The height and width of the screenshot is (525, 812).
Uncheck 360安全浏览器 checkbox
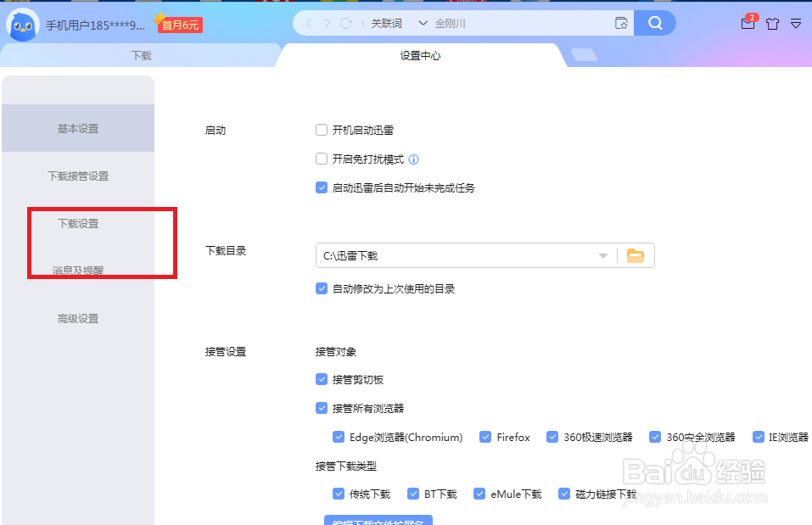click(655, 437)
